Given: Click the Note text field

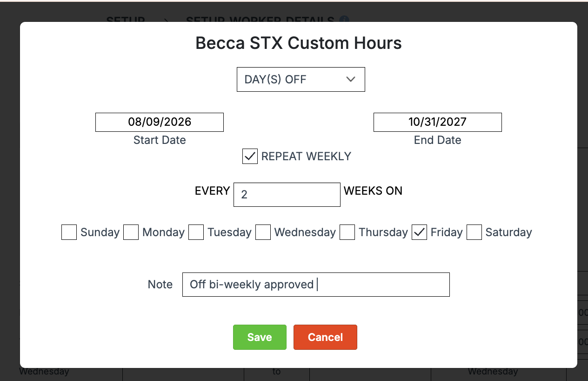Looking at the screenshot, I should [316, 285].
